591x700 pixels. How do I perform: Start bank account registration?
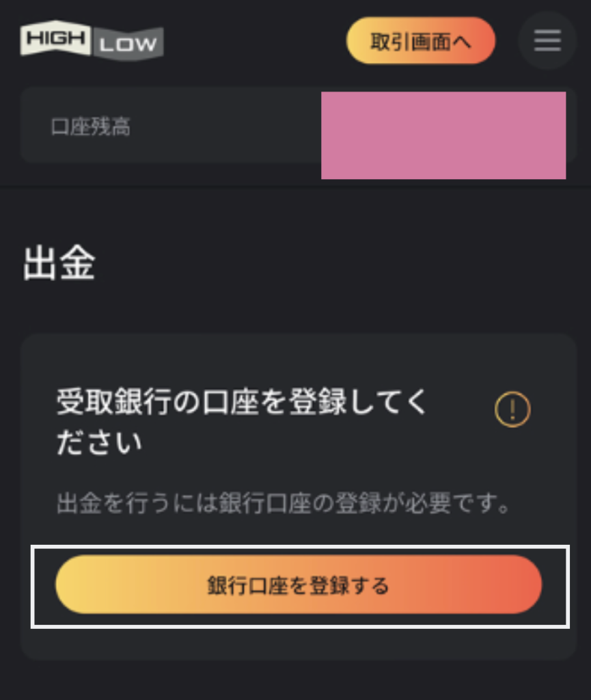pos(299,585)
